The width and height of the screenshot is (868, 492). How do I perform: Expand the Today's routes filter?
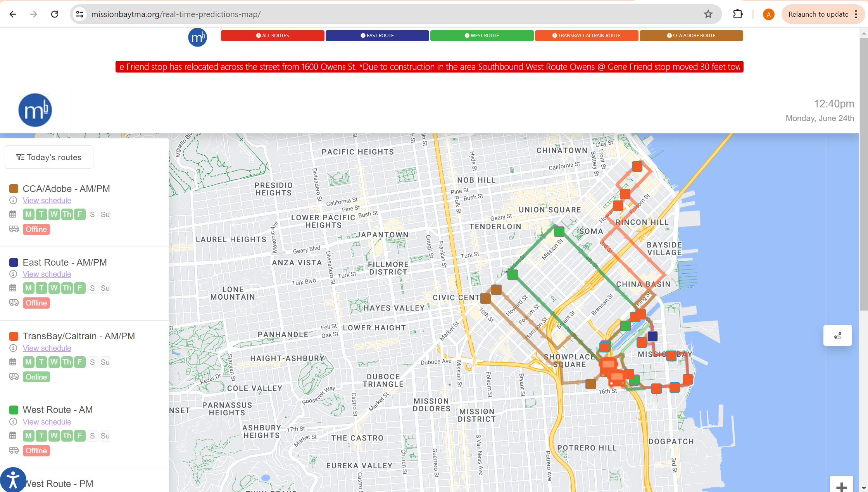point(49,157)
